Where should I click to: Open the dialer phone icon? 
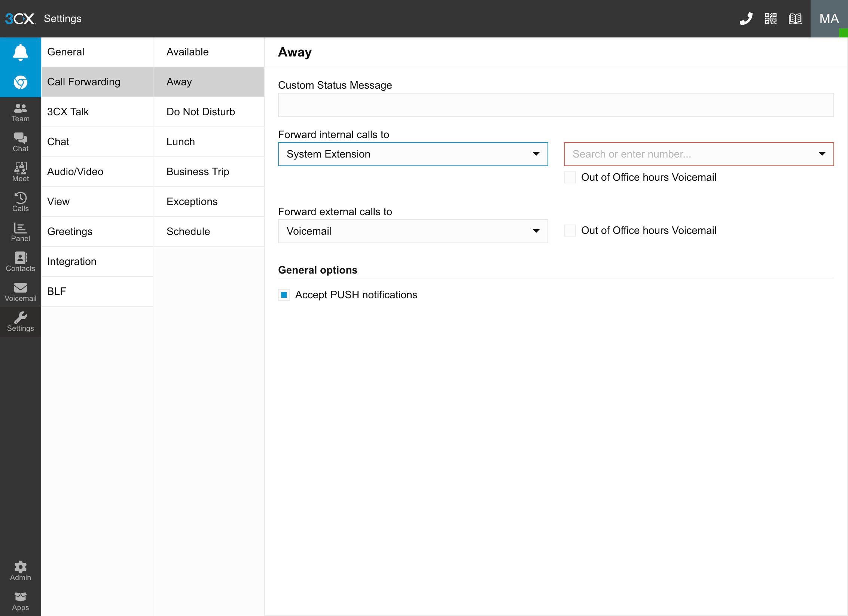[746, 19]
